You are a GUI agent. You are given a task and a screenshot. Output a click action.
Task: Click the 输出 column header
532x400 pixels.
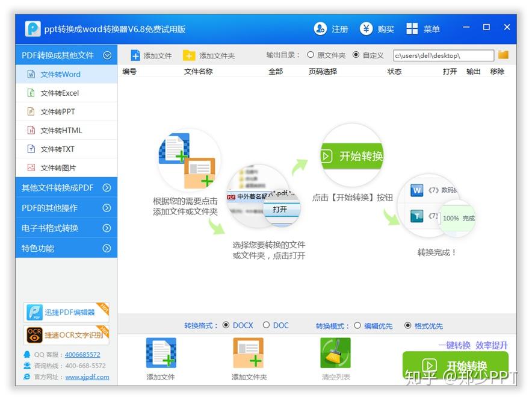pyautogui.click(x=473, y=71)
